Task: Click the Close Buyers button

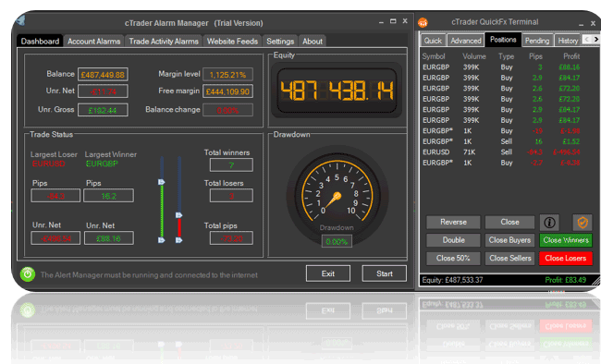Action: pos(509,240)
